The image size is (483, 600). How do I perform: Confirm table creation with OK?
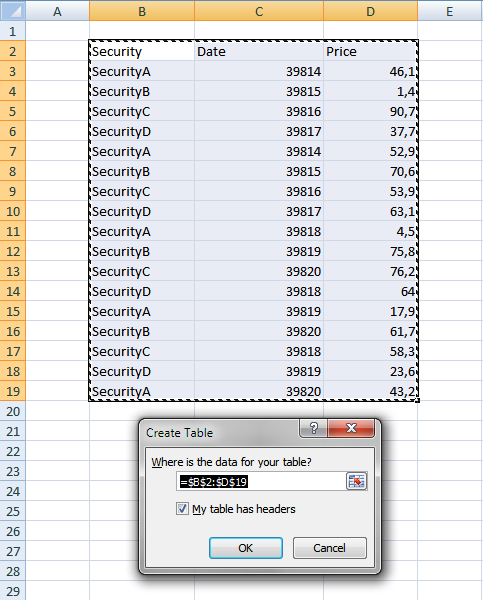coord(246,548)
